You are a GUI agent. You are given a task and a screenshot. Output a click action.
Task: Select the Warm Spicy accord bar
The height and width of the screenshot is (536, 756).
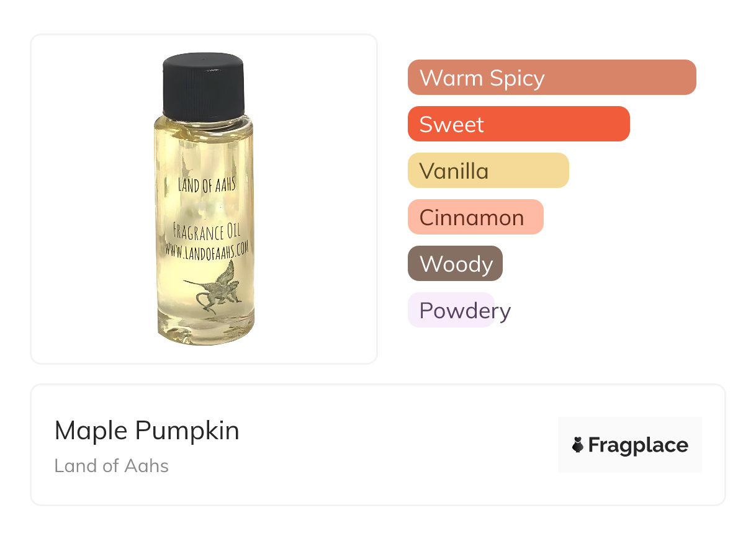pos(551,78)
